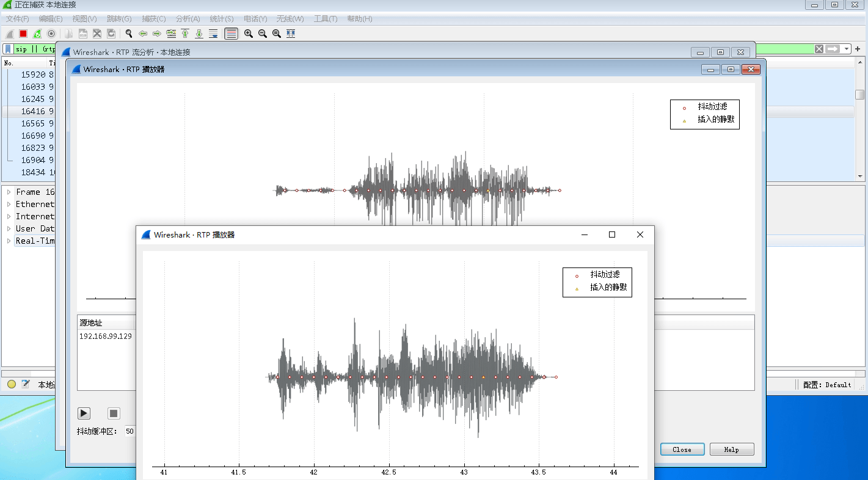Toggle auto-scroll during live capture
Image resolution: width=868 pixels, height=480 pixels.
(x=213, y=34)
